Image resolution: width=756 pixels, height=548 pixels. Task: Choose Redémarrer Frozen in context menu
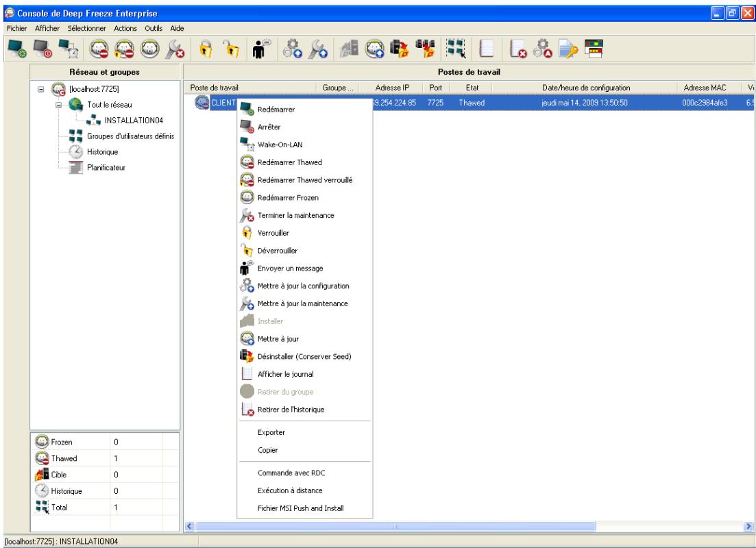click(x=305, y=197)
